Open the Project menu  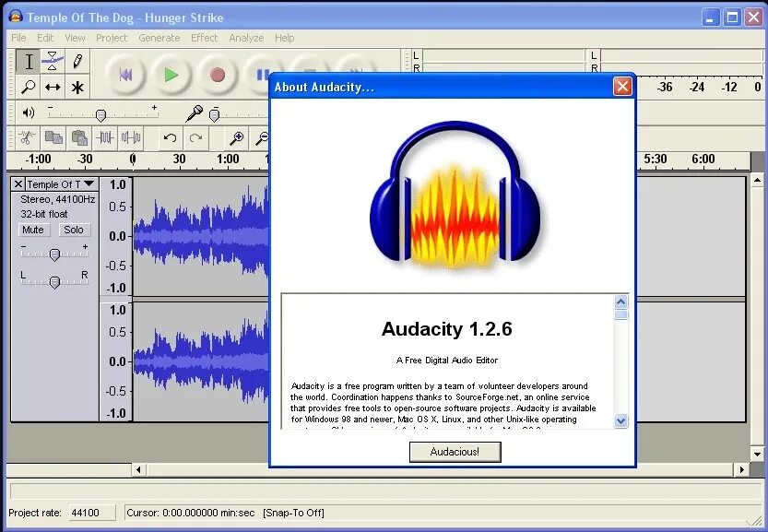[x=112, y=38]
